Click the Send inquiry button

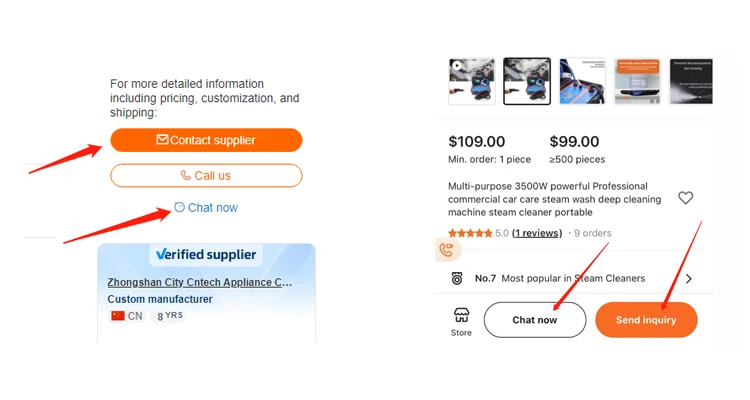646,320
